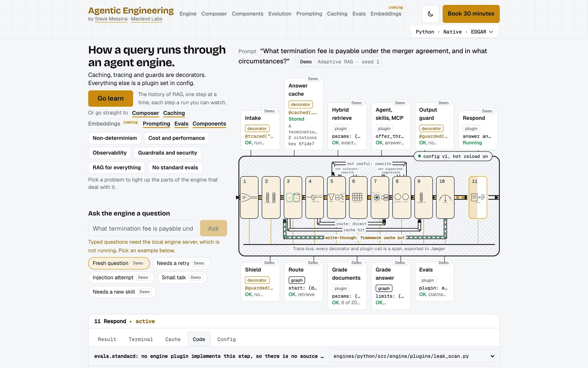Toggle the RAG for everything chip

(117, 167)
